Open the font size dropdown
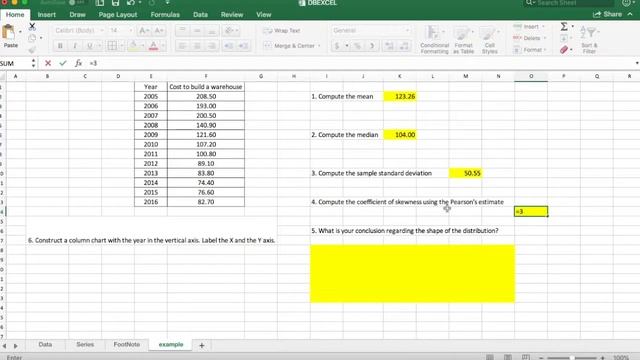The width and height of the screenshot is (640, 360). coord(131,31)
